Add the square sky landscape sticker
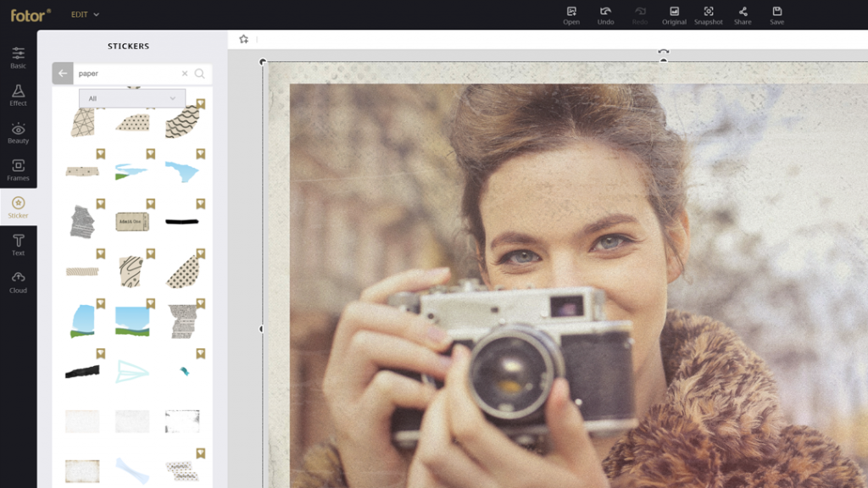The width and height of the screenshot is (868, 488). coord(132,321)
